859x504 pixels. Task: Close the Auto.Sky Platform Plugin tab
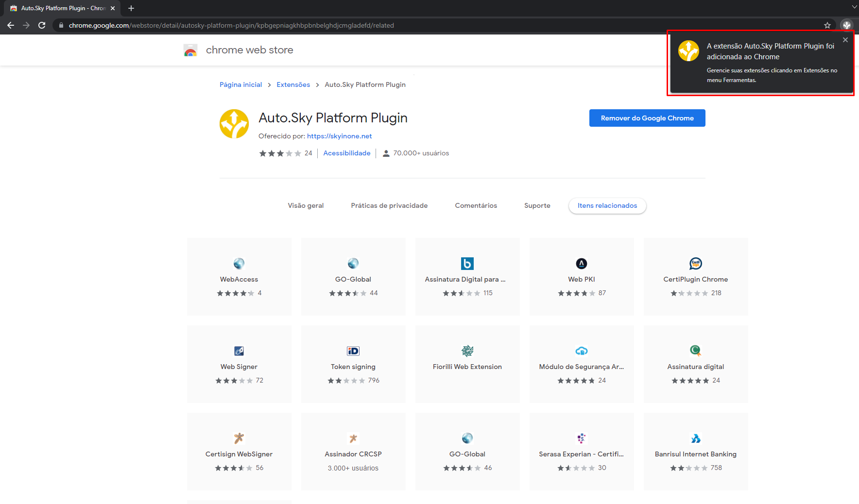[x=113, y=8]
